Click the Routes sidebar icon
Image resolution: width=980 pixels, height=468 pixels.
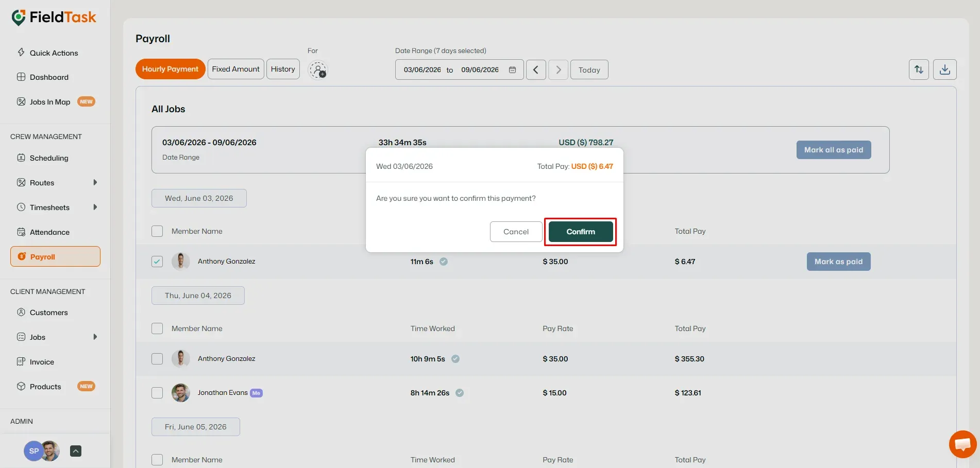(21, 182)
